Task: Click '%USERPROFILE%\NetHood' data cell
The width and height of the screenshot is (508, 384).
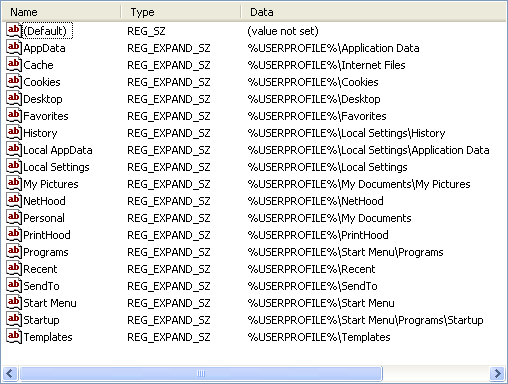Action: [x=315, y=201]
